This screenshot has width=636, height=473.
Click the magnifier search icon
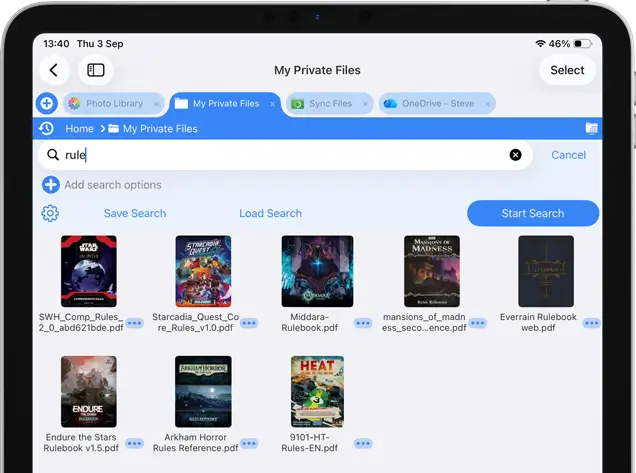[x=53, y=155]
